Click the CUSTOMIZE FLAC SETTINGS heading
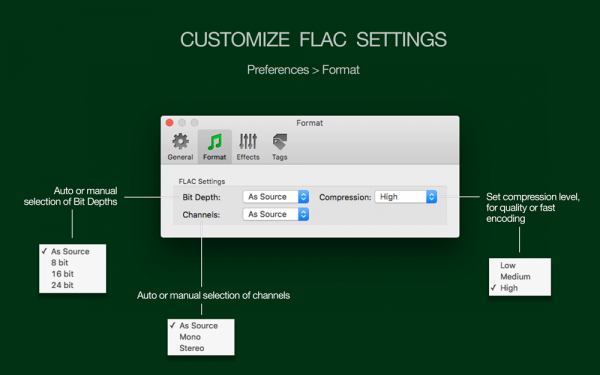Viewport: 600px width, 375px height. click(x=313, y=39)
